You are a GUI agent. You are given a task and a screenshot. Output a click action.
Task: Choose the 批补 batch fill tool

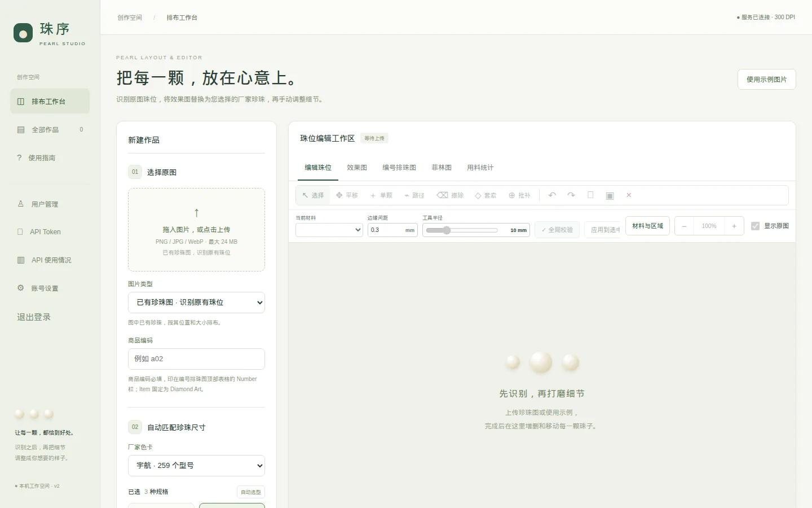point(519,195)
